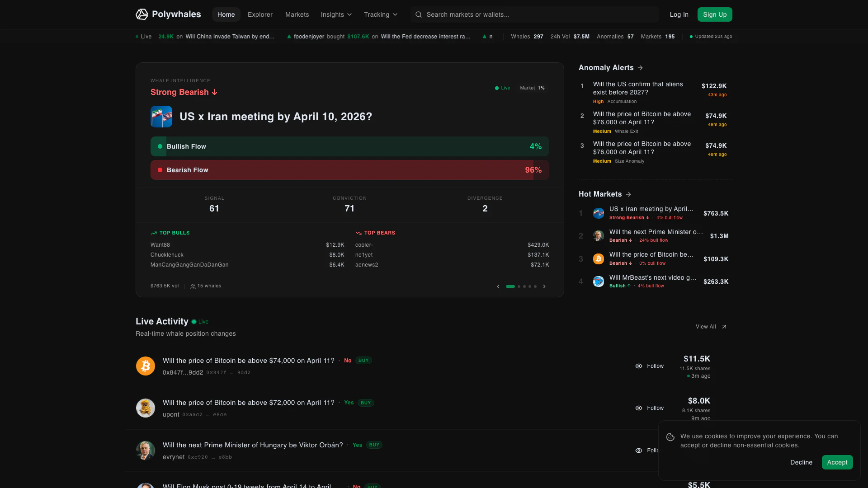Open the Markets nav item

[x=297, y=14]
